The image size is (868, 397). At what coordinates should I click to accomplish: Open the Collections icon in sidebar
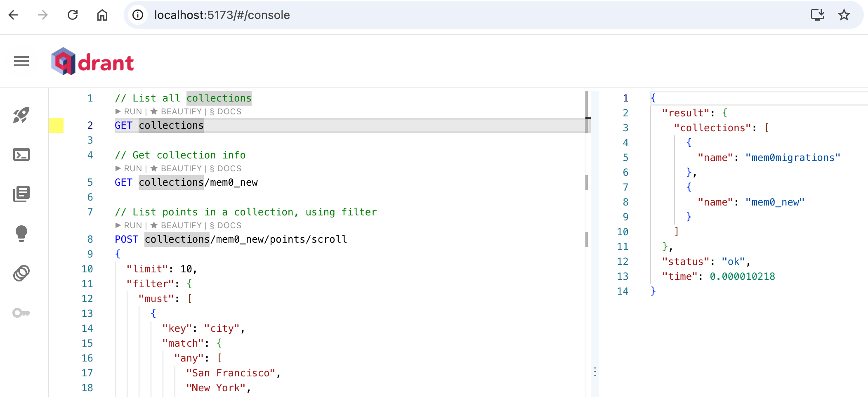pos(21,194)
